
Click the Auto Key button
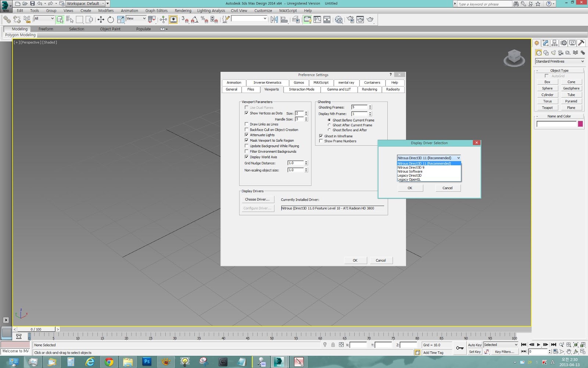click(474, 345)
